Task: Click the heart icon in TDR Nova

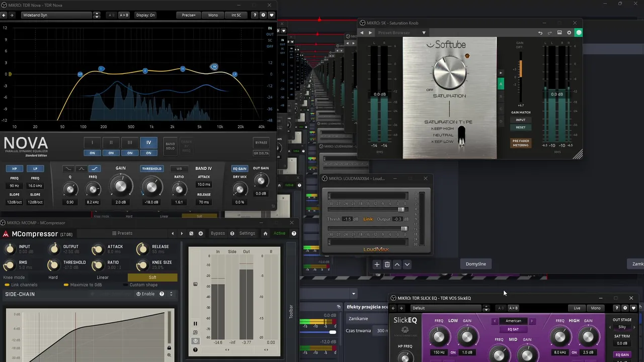Action: pos(272,15)
